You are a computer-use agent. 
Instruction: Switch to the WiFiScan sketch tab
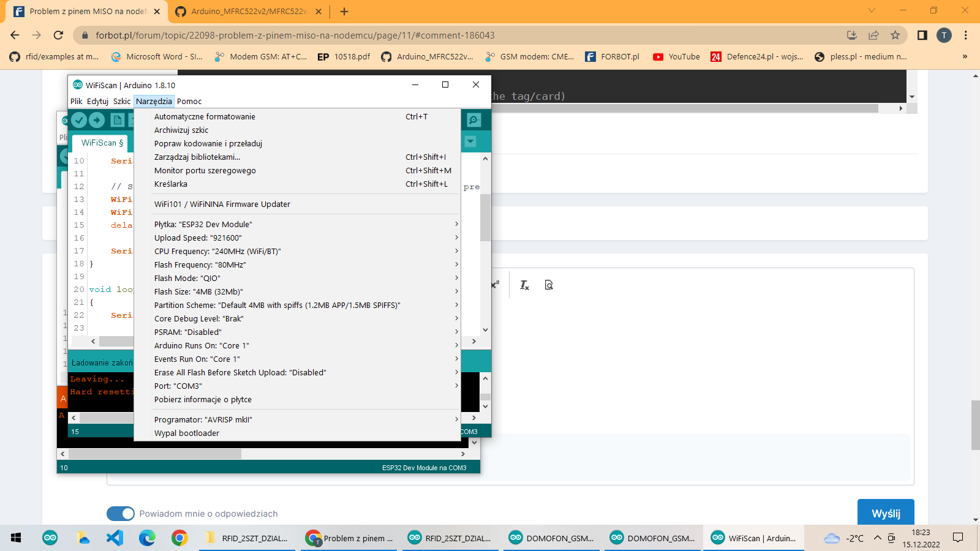click(x=102, y=143)
